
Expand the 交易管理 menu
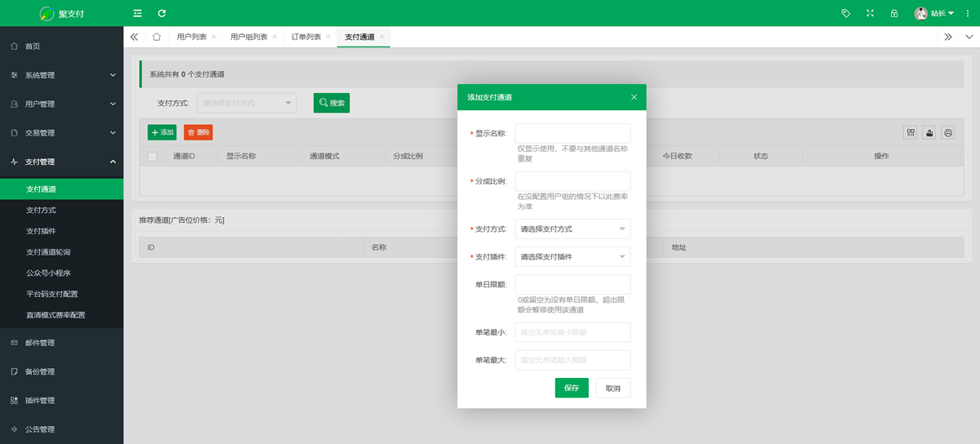[x=61, y=132]
